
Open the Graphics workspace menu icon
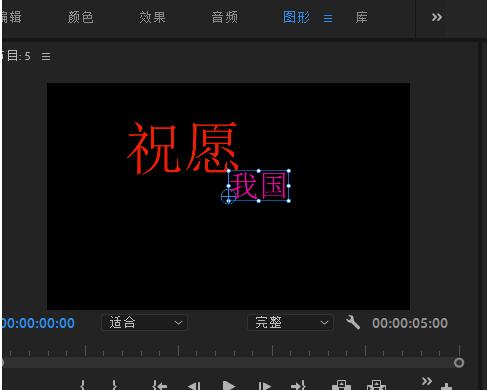point(328,18)
